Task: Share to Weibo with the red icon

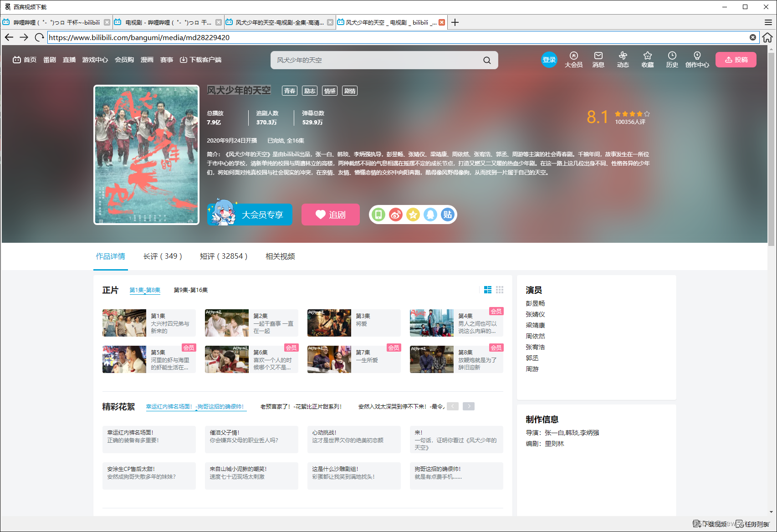Action: tap(396, 215)
